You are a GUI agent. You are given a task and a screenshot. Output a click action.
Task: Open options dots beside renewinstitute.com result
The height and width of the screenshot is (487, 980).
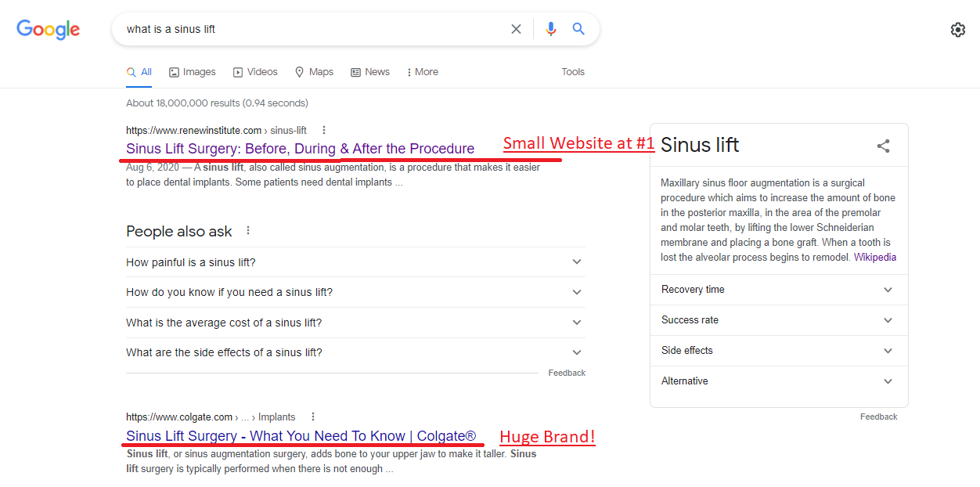coord(324,130)
